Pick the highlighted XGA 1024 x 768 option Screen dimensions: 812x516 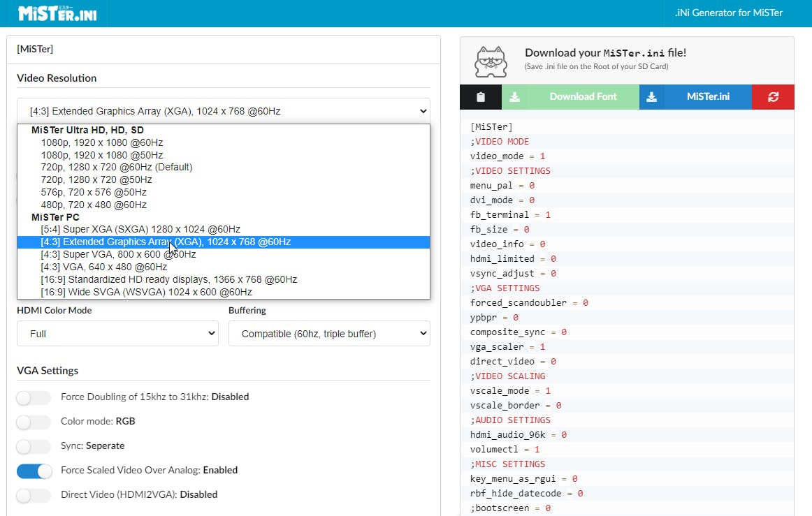224,242
